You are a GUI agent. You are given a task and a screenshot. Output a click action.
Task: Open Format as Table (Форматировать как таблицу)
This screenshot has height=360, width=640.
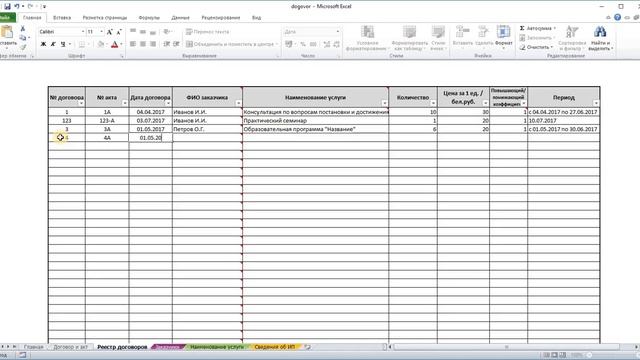pyautogui.click(x=409, y=38)
